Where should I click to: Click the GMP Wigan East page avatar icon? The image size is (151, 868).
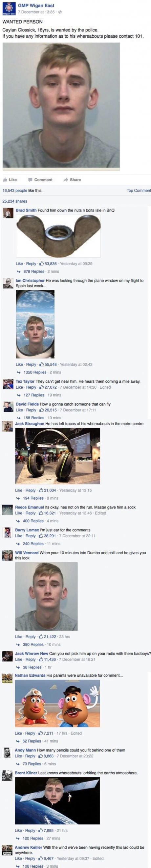pos(9,9)
